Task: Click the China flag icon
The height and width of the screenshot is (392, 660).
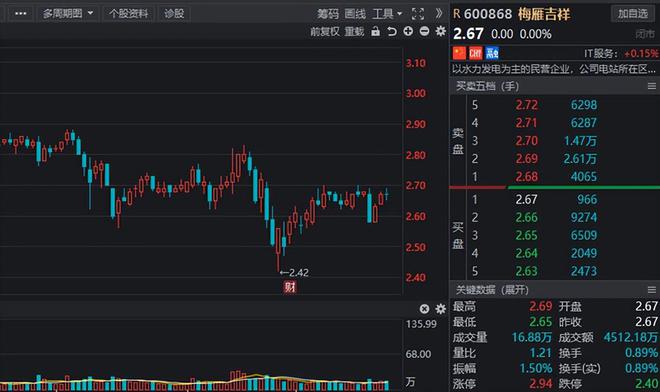Action: coord(459,53)
